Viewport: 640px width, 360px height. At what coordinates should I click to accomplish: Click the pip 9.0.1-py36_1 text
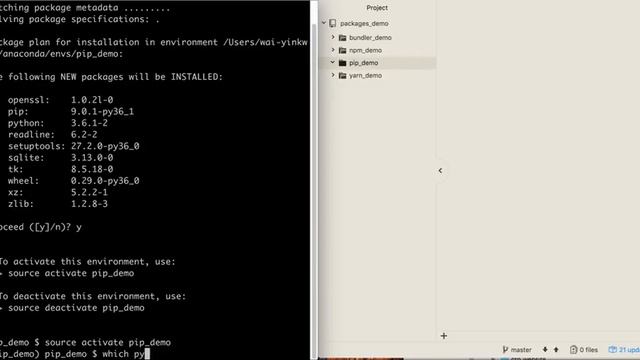(102, 111)
